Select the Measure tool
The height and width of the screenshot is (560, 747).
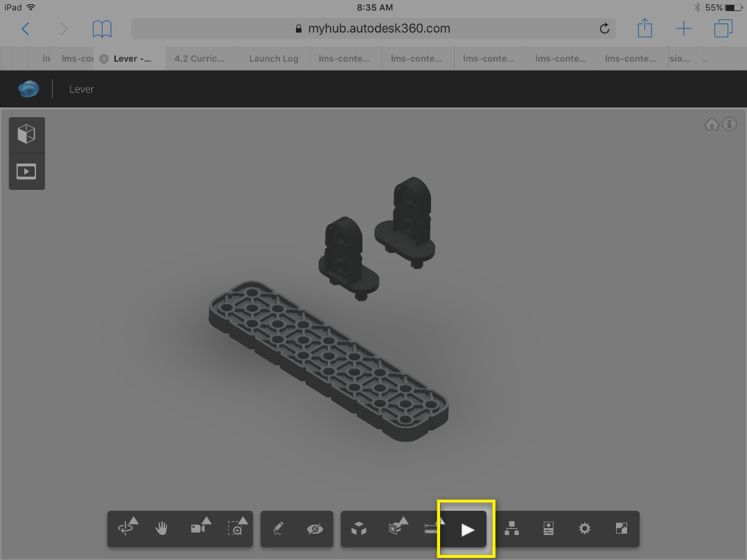click(x=430, y=530)
